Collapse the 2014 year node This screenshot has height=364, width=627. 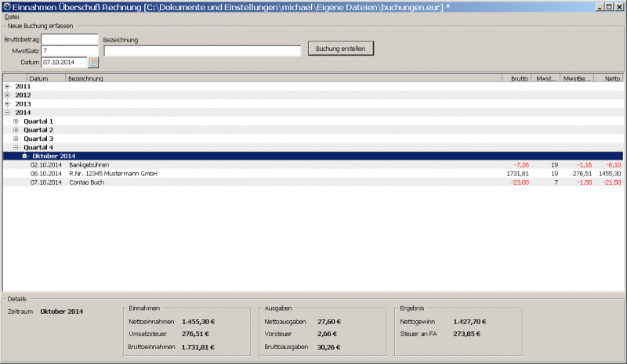pyautogui.click(x=7, y=113)
